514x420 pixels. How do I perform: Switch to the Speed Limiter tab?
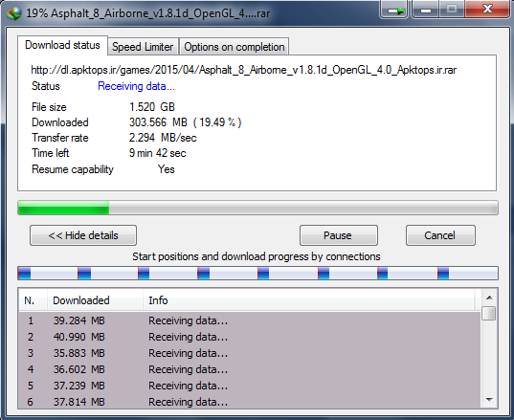(x=143, y=47)
